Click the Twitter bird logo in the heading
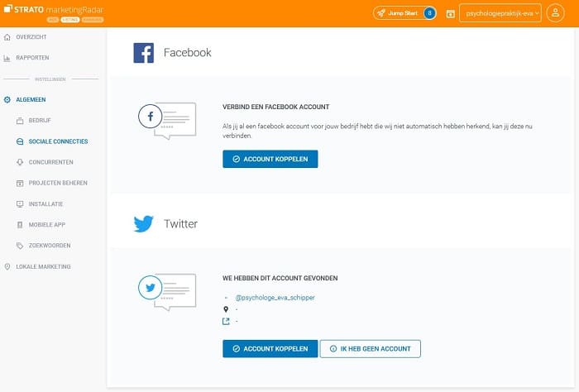This screenshot has width=579, height=392. (143, 223)
